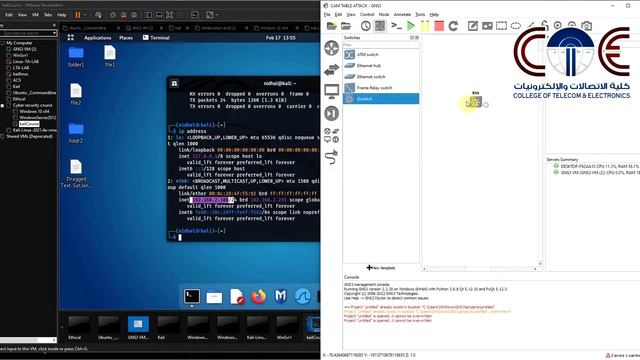Select kalilinux in VMware library tree
The height and width of the screenshot is (360, 640).
[x=20, y=74]
